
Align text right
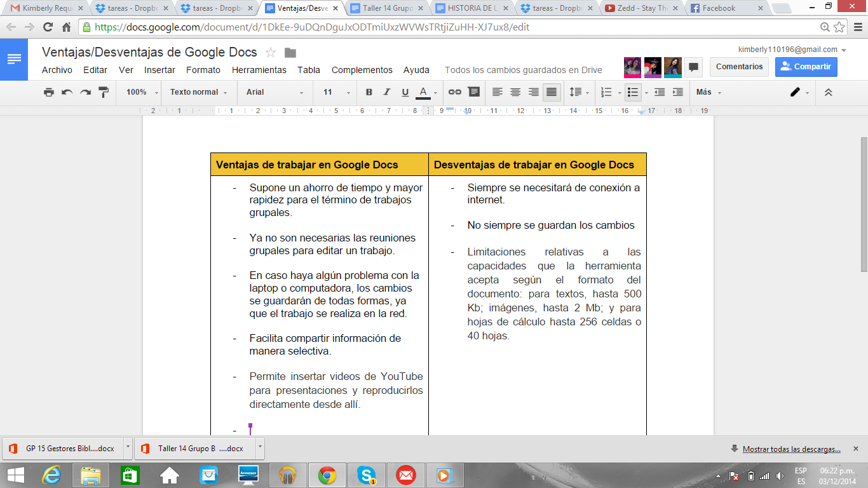click(x=534, y=92)
